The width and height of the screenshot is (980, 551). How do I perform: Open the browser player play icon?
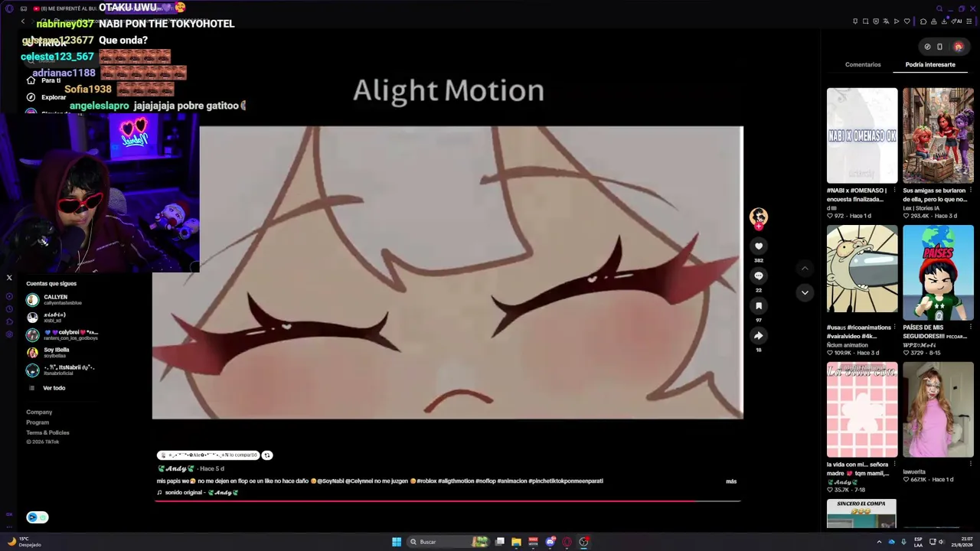click(x=897, y=21)
